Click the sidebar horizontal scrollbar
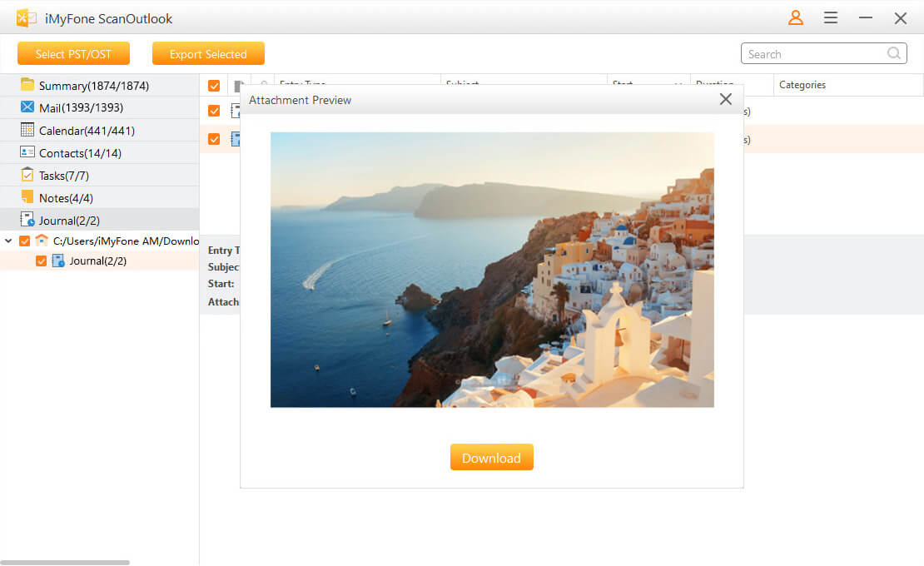This screenshot has width=924, height=566. point(65,563)
